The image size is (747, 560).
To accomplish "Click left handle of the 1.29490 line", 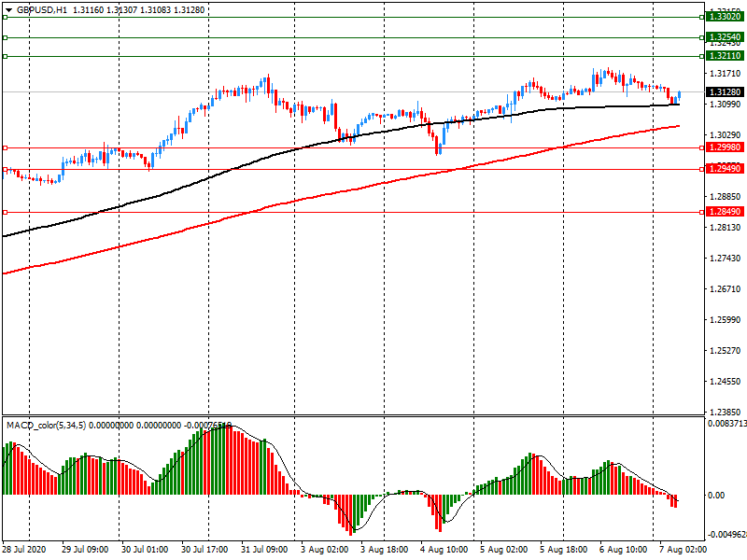I will (6, 169).
